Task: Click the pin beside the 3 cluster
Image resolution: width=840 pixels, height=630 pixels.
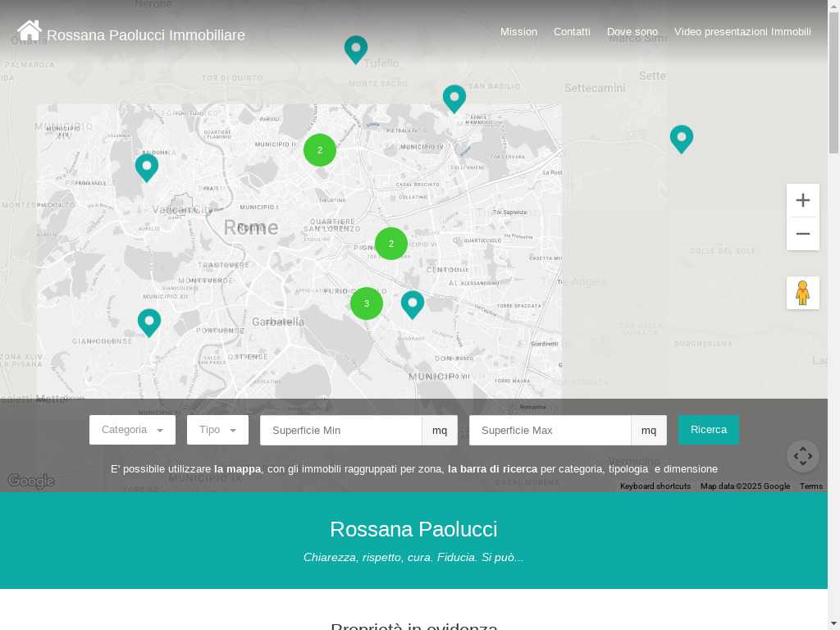Action: click(x=413, y=305)
